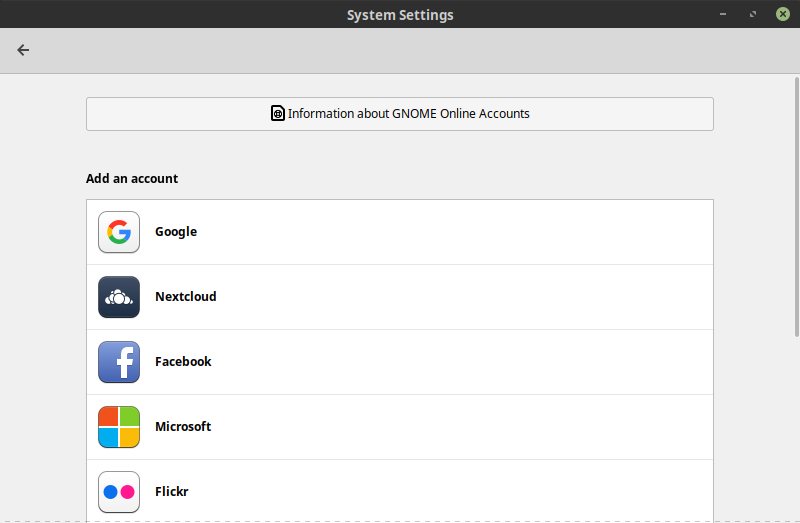Viewport: 800px width, 523px height.
Task: Close the System Settings window
Action: (783, 14)
